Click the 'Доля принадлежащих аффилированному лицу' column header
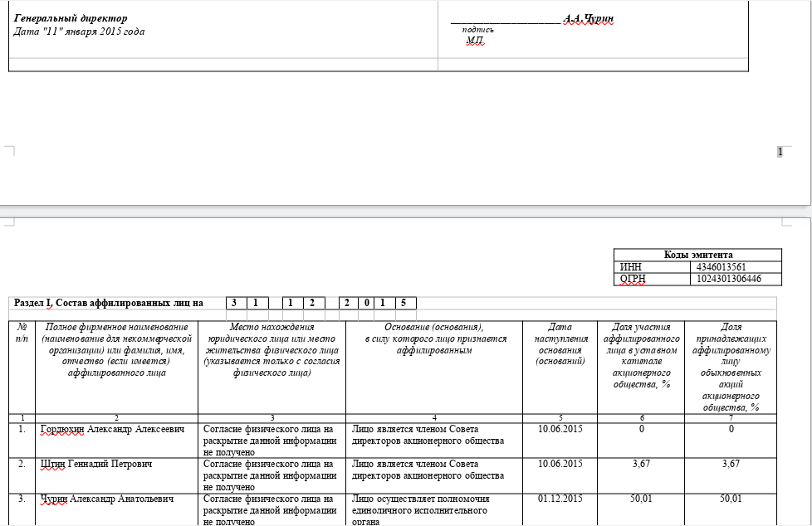Viewport: 812px width, 526px height. pos(731,367)
